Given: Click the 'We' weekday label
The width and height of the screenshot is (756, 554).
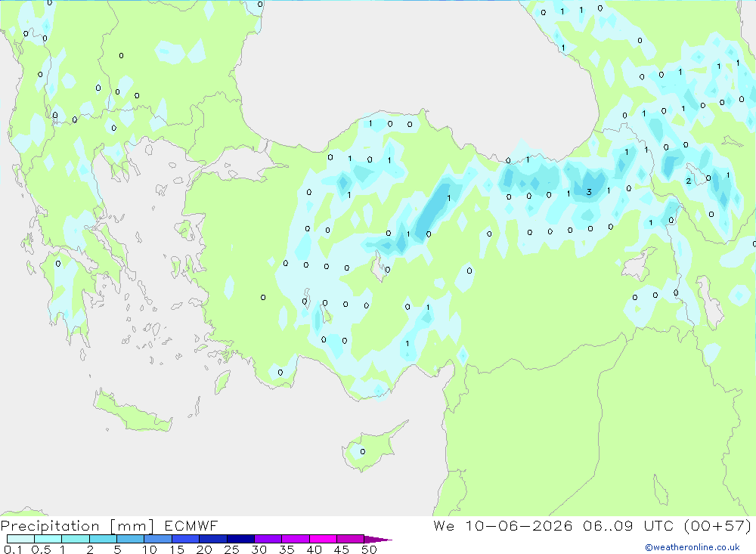Looking at the screenshot, I should point(444,525).
